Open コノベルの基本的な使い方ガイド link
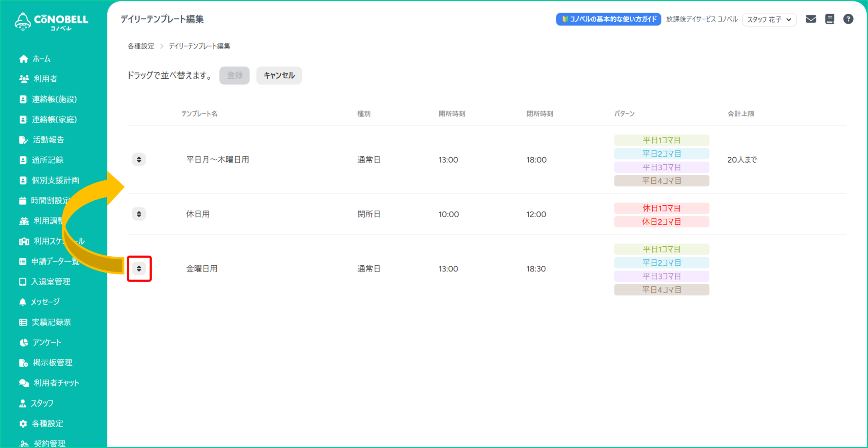 pyautogui.click(x=608, y=19)
